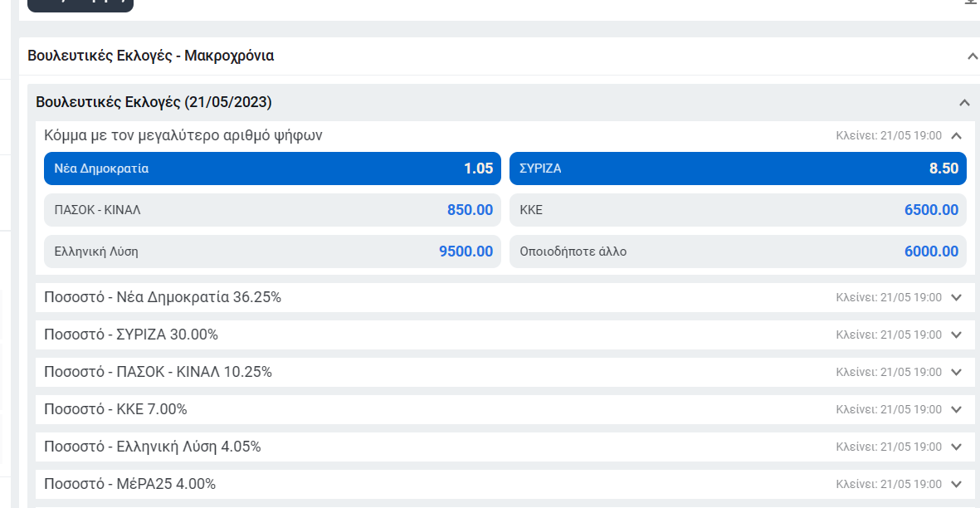Expand Ποσοστό - Νέα Δημοκρατία 36.25% market
Screen dimensions: 980x508
click(x=956, y=297)
